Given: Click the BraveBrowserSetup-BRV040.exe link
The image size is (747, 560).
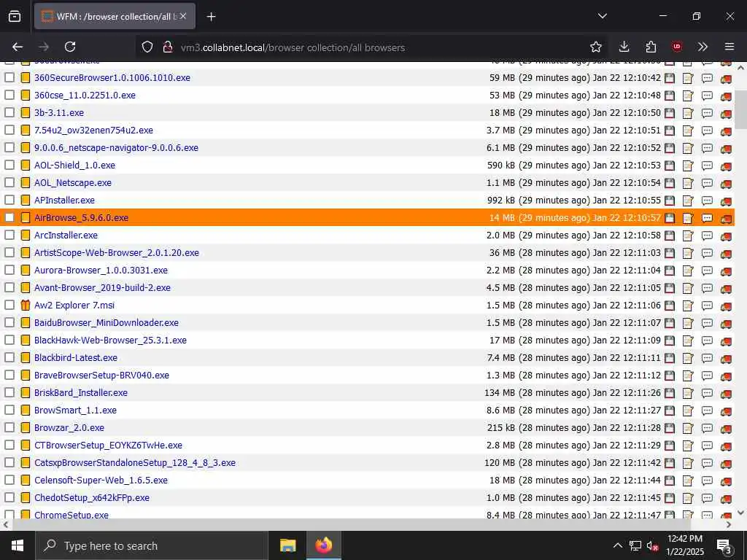Looking at the screenshot, I should [101, 376].
